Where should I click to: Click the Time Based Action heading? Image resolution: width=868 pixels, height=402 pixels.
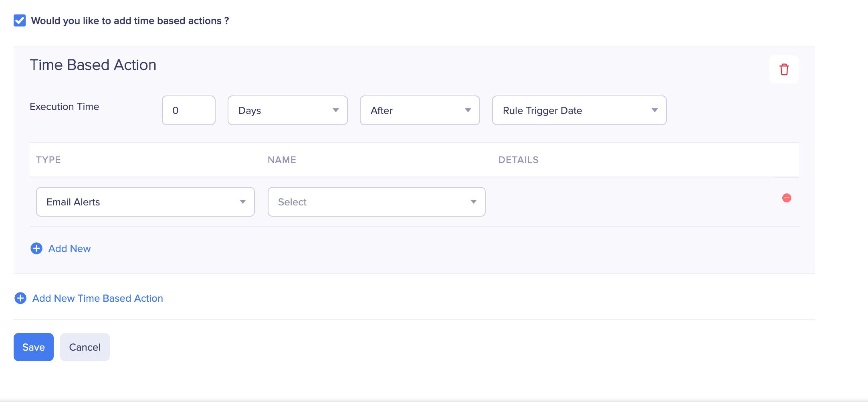pyautogui.click(x=93, y=65)
